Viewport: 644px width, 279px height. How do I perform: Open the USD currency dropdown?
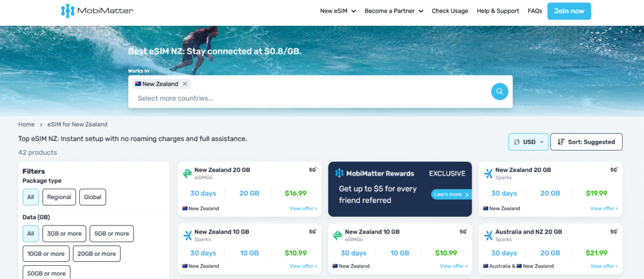[x=528, y=142]
